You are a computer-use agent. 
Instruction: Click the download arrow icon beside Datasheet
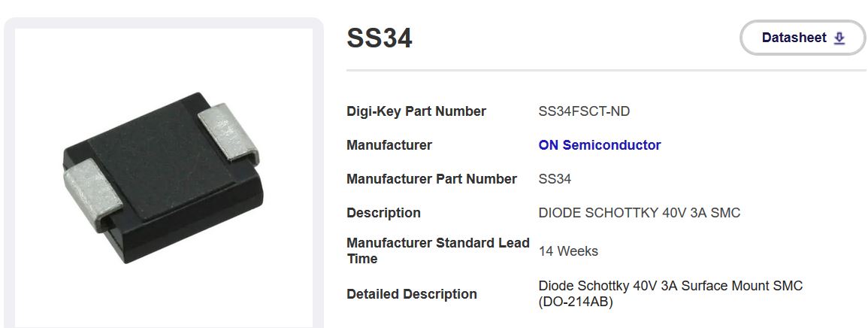click(839, 38)
